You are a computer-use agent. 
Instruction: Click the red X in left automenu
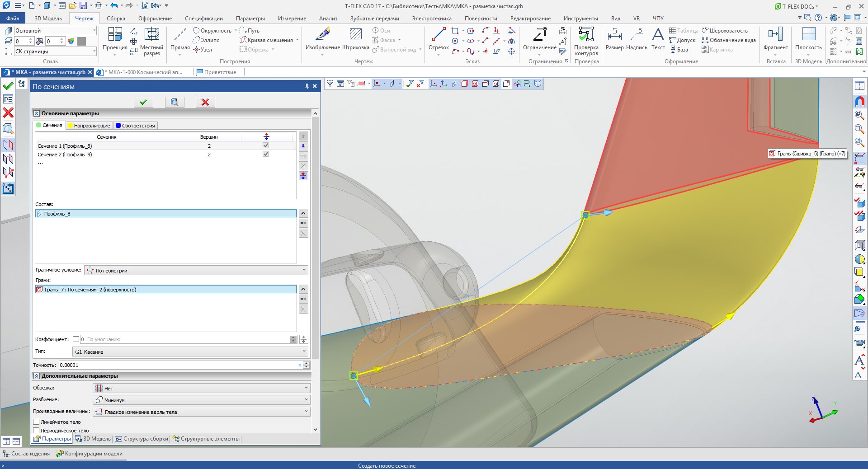coord(8,113)
